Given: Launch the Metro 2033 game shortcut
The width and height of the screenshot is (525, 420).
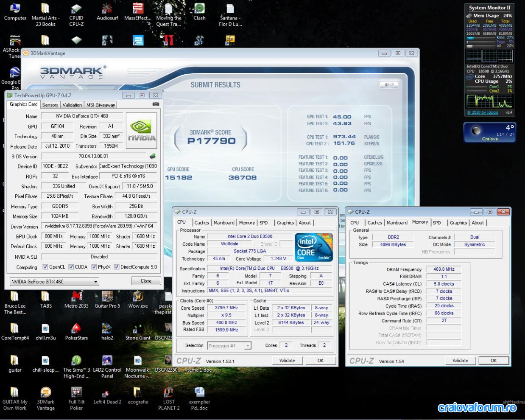Looking at the screenshot, I should [76, 300].
